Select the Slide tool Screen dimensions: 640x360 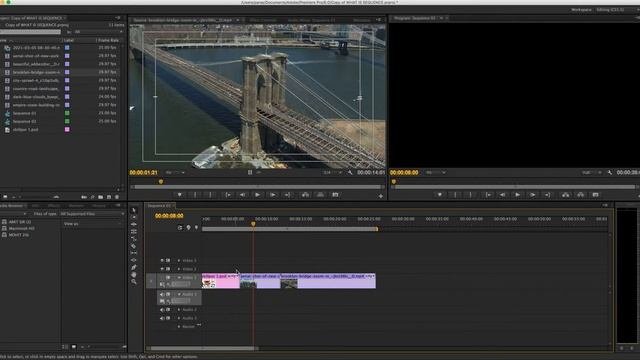(134, 260)
